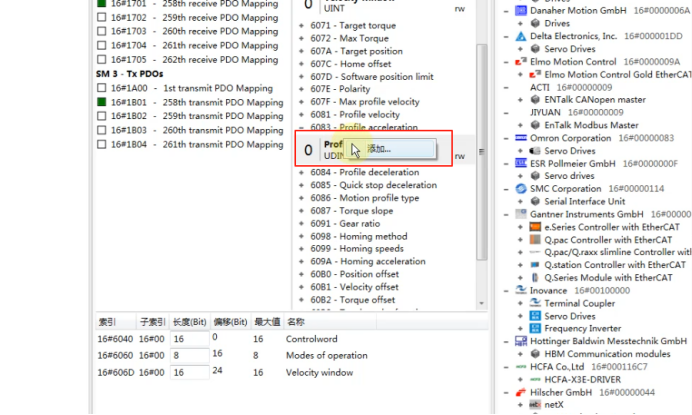Click the EnTalk Modbus Master icon

tap(535, 125)
